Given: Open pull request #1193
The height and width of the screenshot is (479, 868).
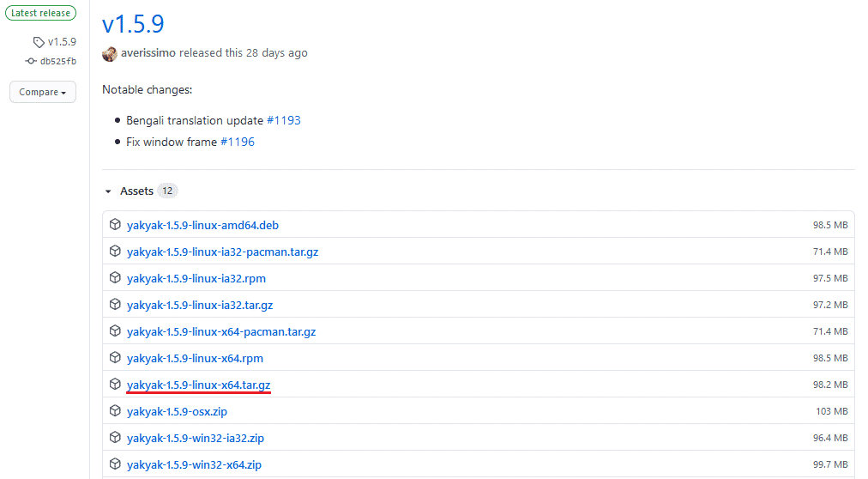Looking at the screenshot, I should click(283, 120).
